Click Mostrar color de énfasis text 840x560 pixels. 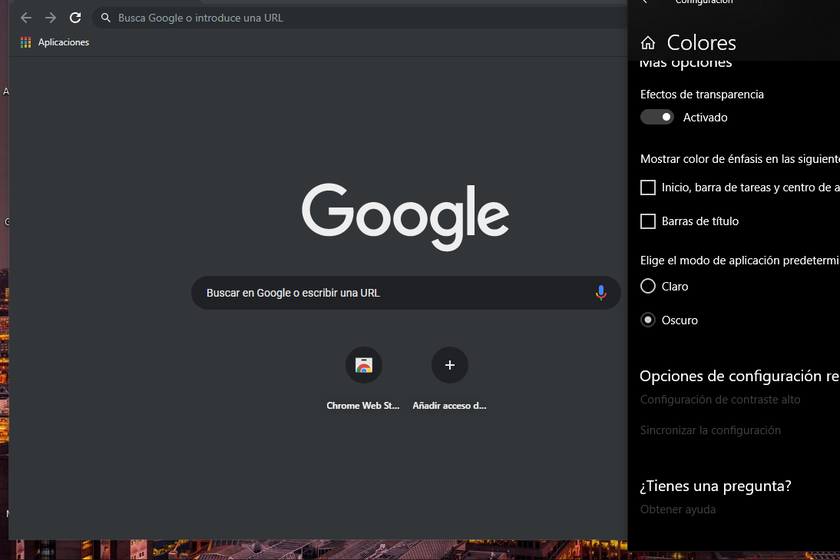click(740, 159)
